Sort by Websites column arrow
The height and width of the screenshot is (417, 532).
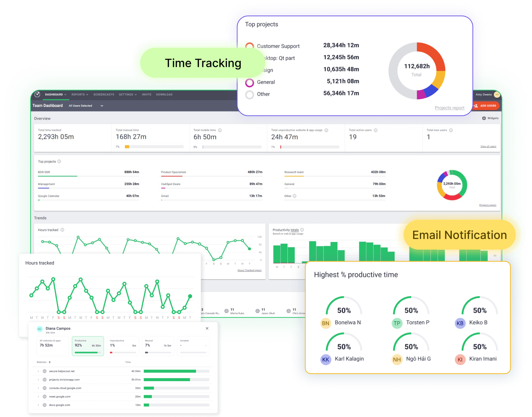[50, 362]
